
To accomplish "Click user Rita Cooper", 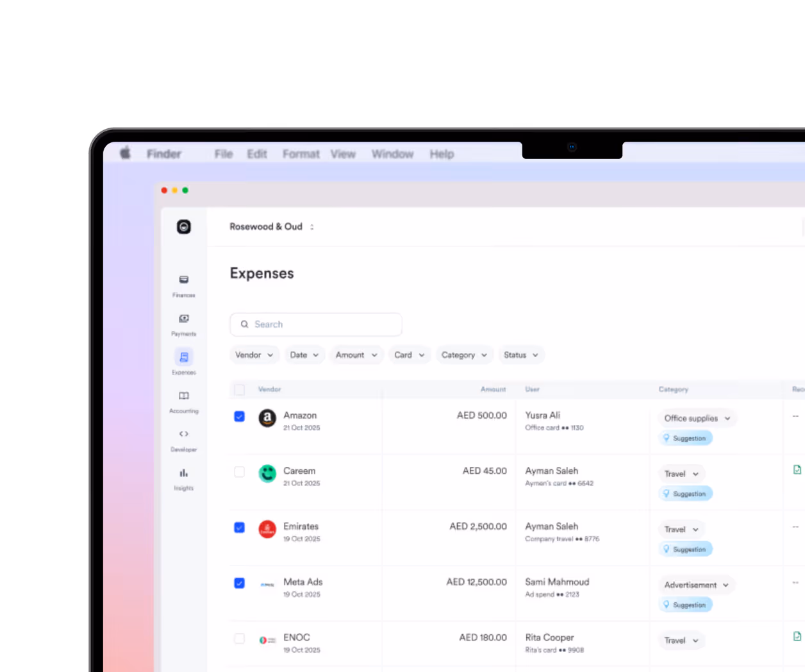I will pos(549,637).
